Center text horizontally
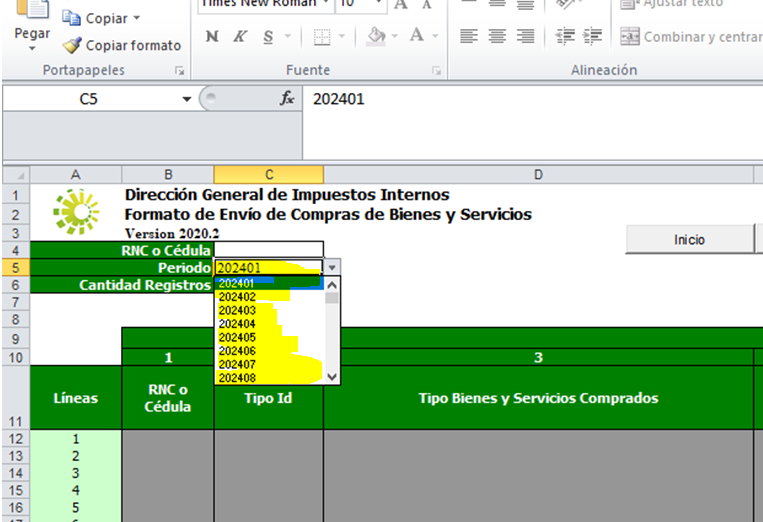The height and width of the screenshot is (522, 763). (x=497, y=36)
